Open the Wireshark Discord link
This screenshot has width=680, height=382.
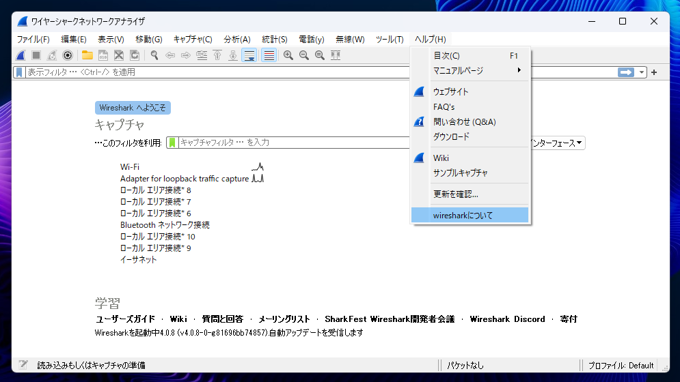click(x=507, y=319)
